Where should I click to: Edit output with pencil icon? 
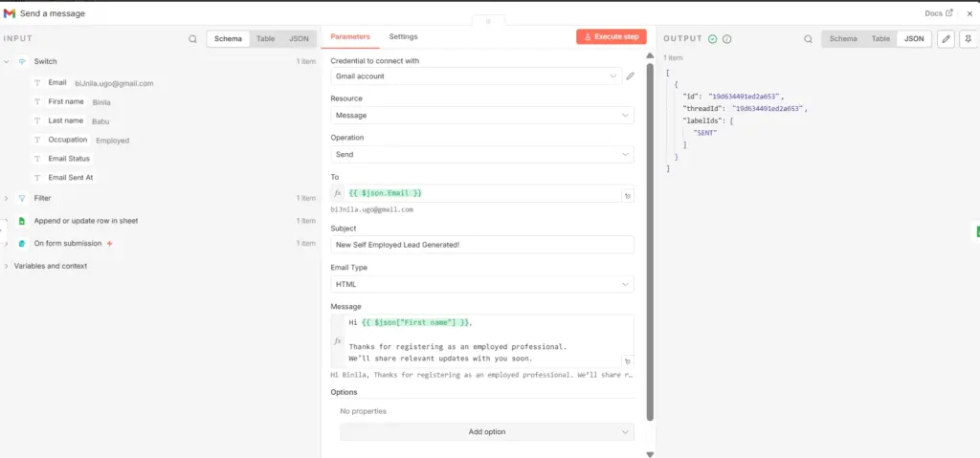[x=947, y=39]
